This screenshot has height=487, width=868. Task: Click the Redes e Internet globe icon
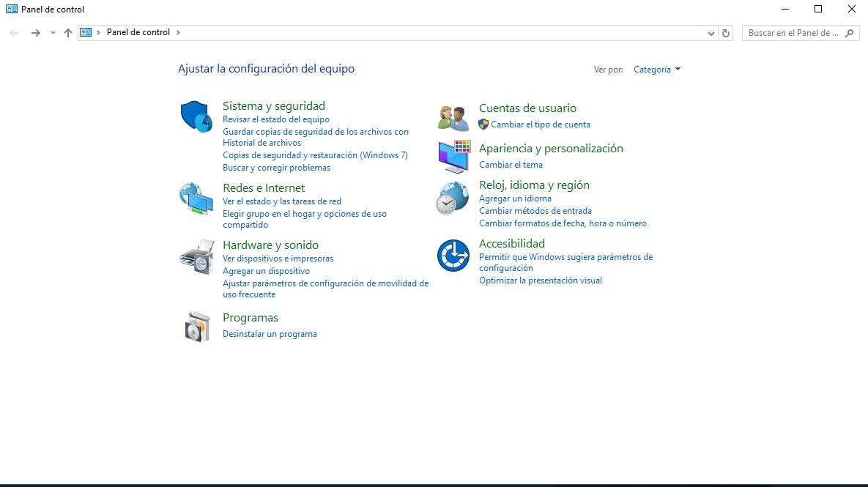[196, 198]
